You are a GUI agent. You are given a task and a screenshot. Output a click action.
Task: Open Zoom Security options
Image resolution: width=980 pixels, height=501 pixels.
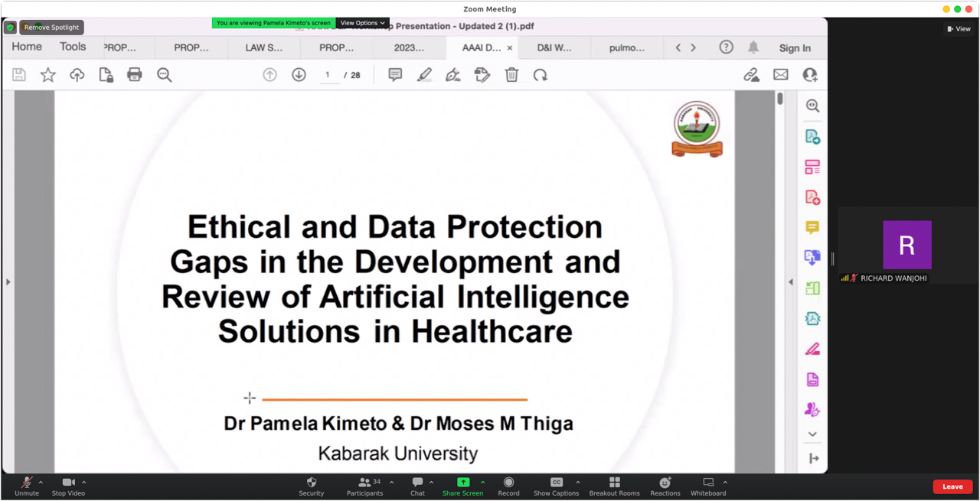pos(311,486)
